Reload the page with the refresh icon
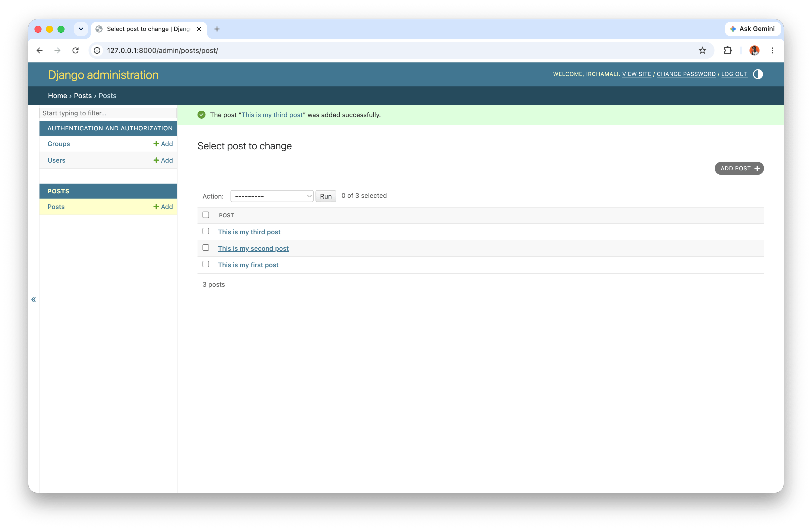812x530 pixels. 75,50
